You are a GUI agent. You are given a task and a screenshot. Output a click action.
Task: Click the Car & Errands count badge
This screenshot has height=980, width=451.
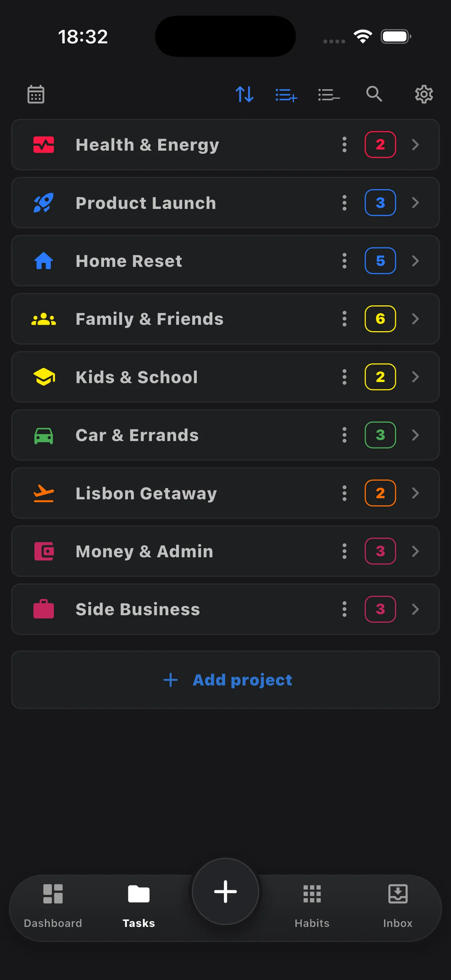click(380, 435)
